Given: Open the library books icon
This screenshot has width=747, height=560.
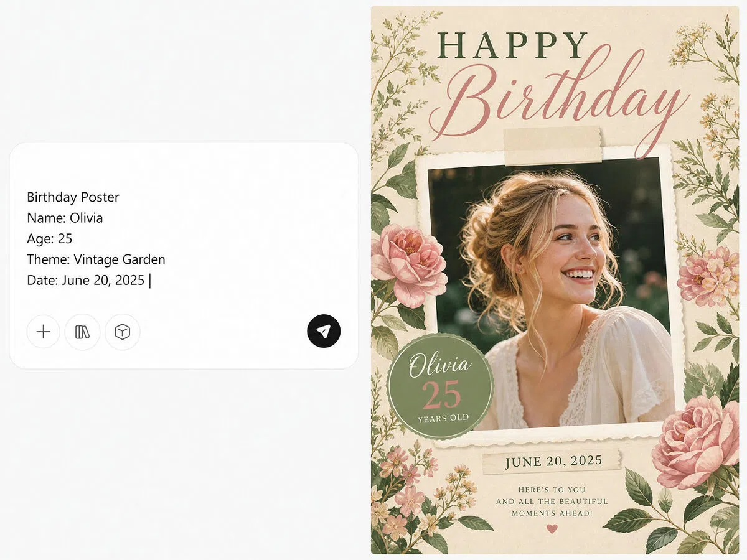Looking at the screenshot, I should click(x=82, y=332).
